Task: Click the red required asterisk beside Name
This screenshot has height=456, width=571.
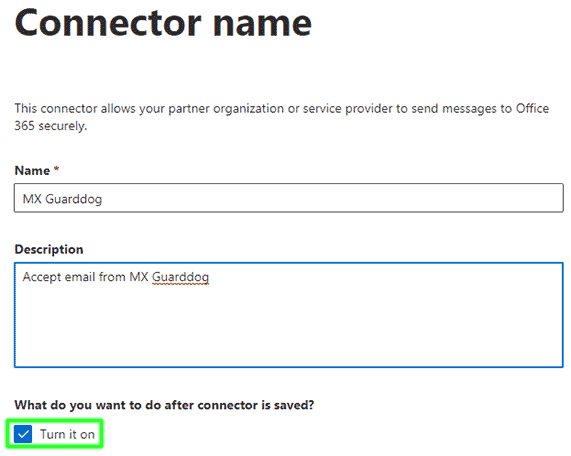Action: coord(56,169)
